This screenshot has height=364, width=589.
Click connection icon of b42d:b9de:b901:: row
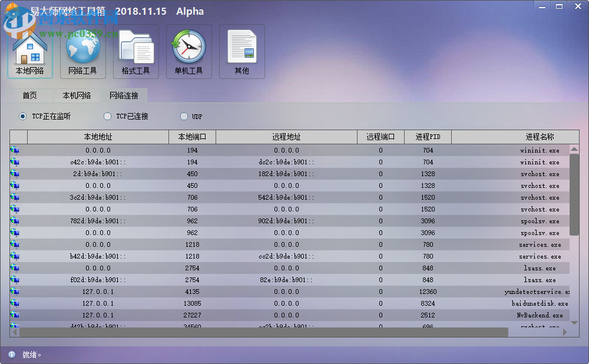tap(15, 256)
